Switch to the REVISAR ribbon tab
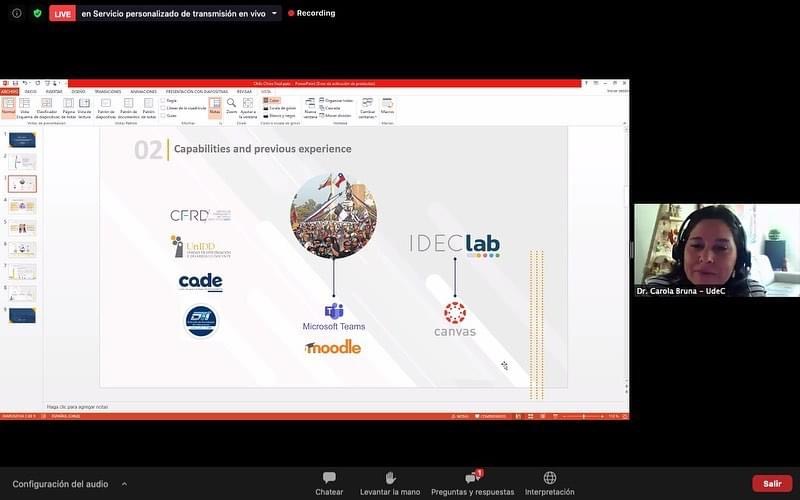 tap(244, 92)
